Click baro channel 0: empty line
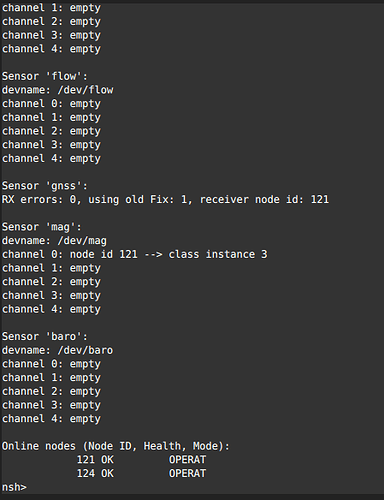Viewport: 384px width, 500px height. 51,364
